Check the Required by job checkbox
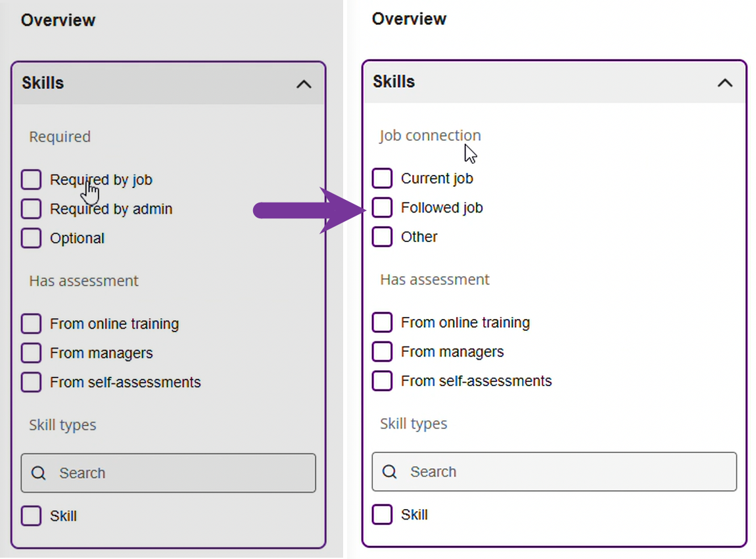This screenshot has height=559, width=756. click(x=31, y=180)
